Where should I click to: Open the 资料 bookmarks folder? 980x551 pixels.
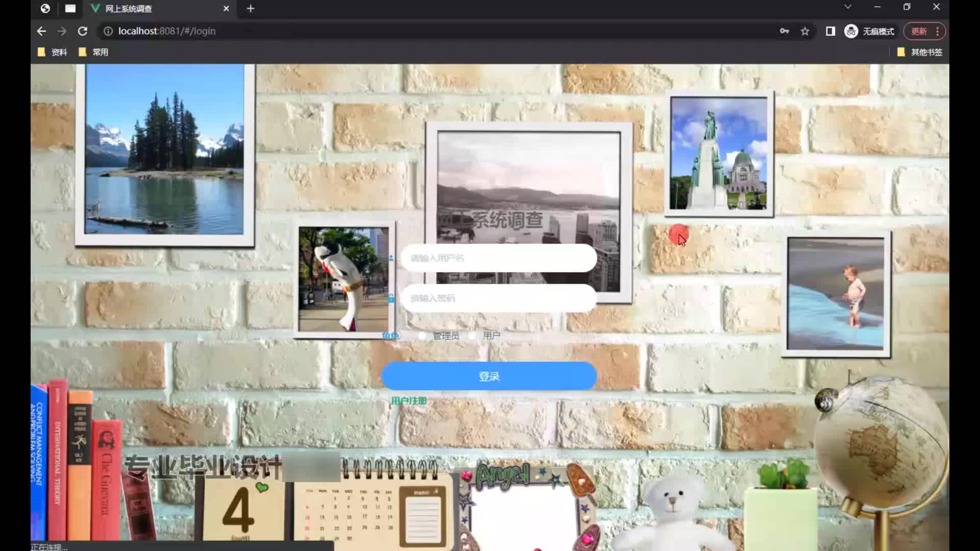(53, 52)
